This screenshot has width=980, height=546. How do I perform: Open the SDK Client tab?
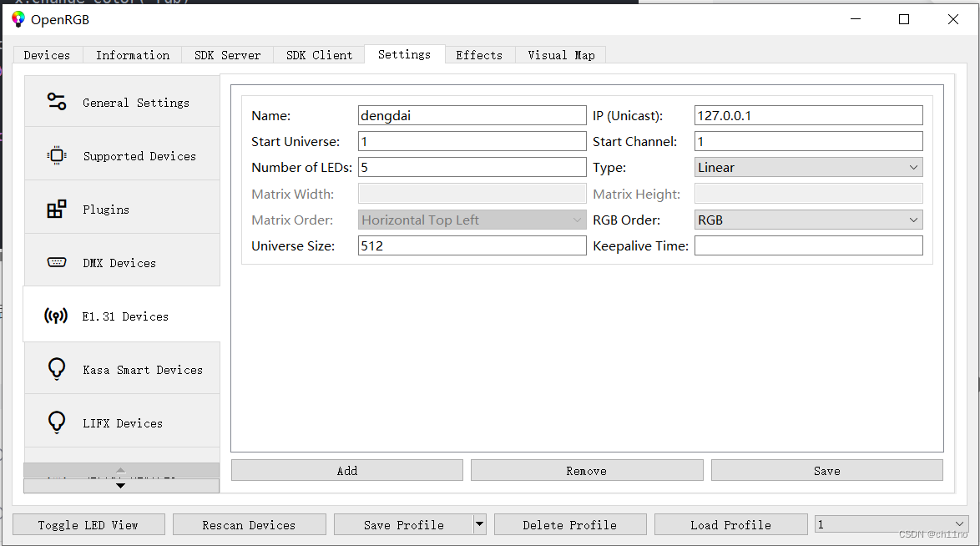tap(320, 55)
